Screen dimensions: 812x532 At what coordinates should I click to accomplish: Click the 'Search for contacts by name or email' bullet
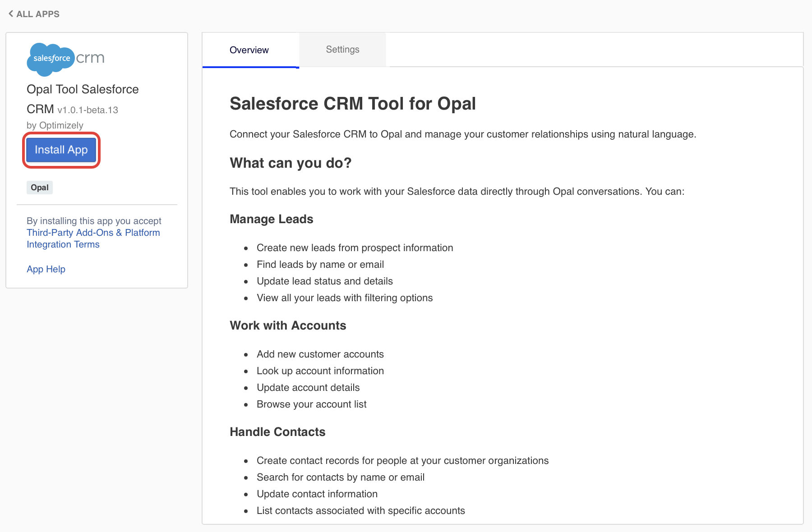(x=340, y=477)
